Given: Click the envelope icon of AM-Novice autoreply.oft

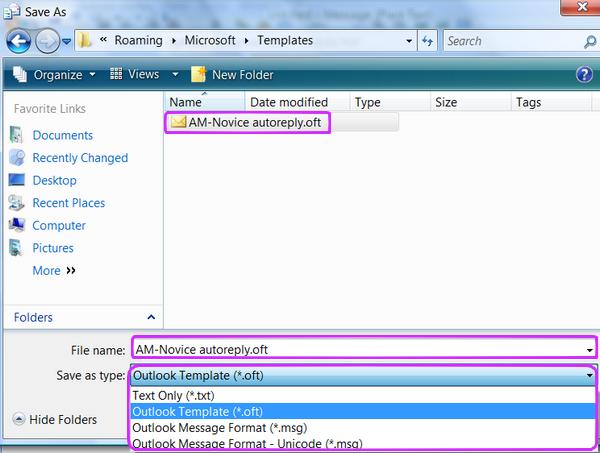Looking at the screenshot, I should click(x=178, y=122).
